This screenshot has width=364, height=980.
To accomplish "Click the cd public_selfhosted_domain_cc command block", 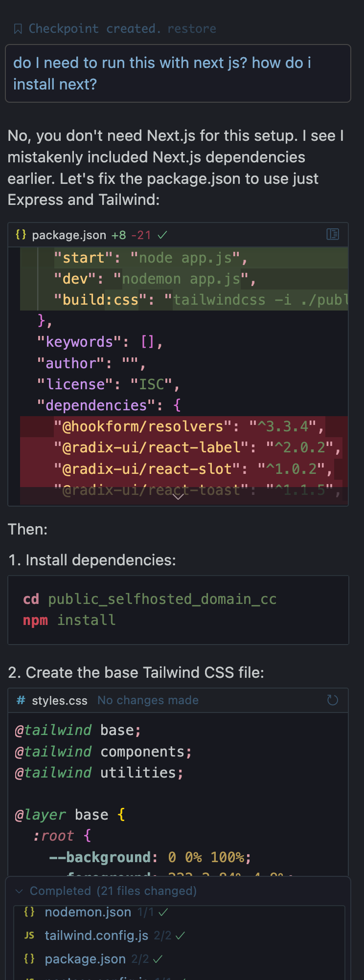I will [x=178, y=610].
